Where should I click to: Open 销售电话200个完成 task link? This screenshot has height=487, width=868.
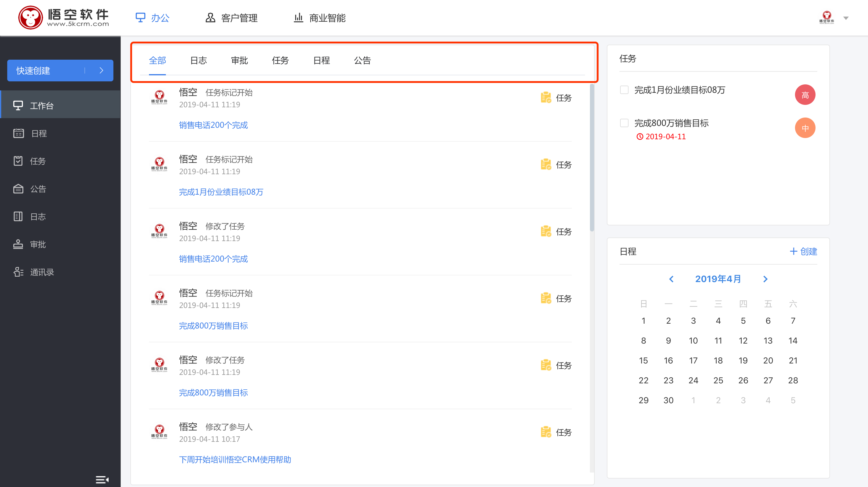(213, 125)
